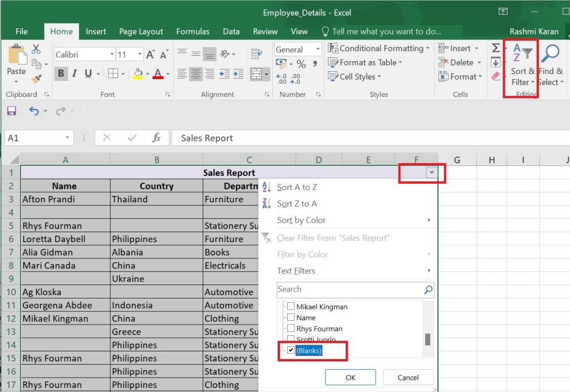This screenshot has width=570, height=392.
Task: Click the Save icon in quick access toolbar
Action: 11,111
